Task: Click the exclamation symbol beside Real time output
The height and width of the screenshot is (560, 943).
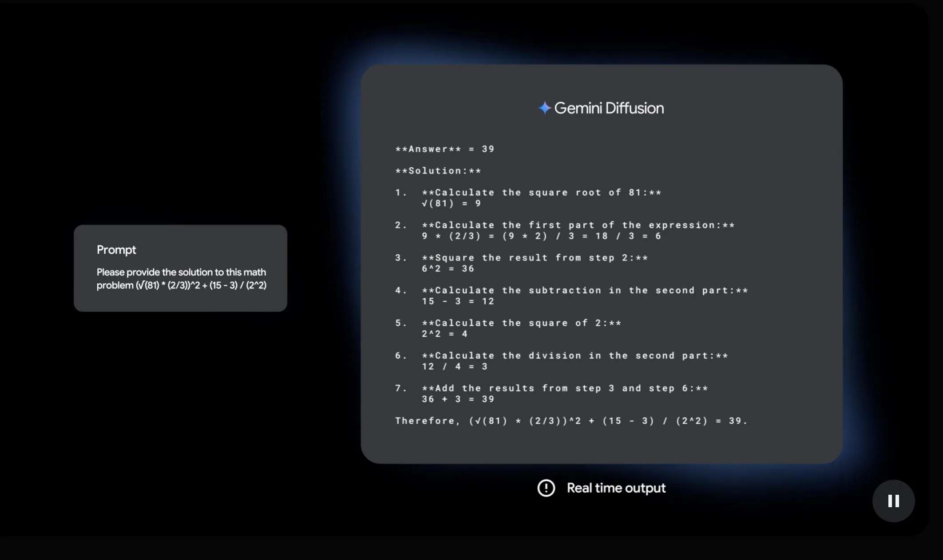Action: click(x=546, y=488)
